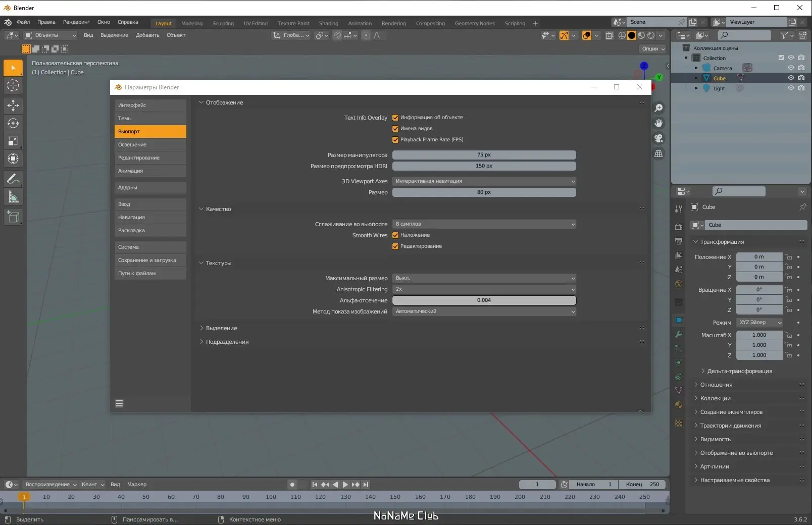
Task: Open the rotation Режим XYZ Эйлер dropdown
Action: [x=759, y=323]
